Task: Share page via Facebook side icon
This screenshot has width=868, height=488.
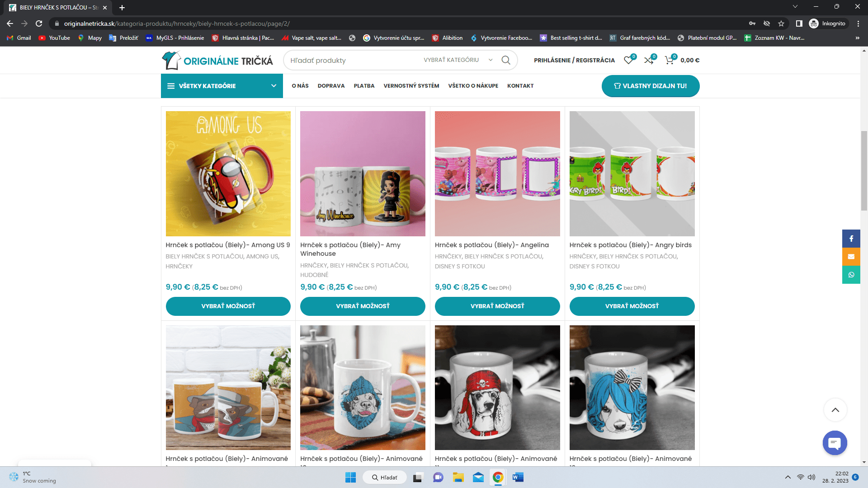Action: (851, 239)
